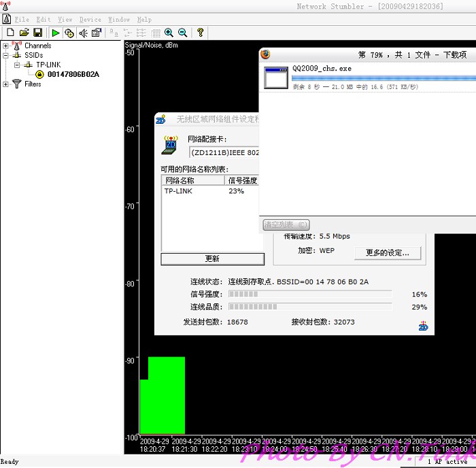Image resolution: width=476 pixels, height=468 pixels.
Task: Select the Channels tree label
Action: tap(38, 46)
